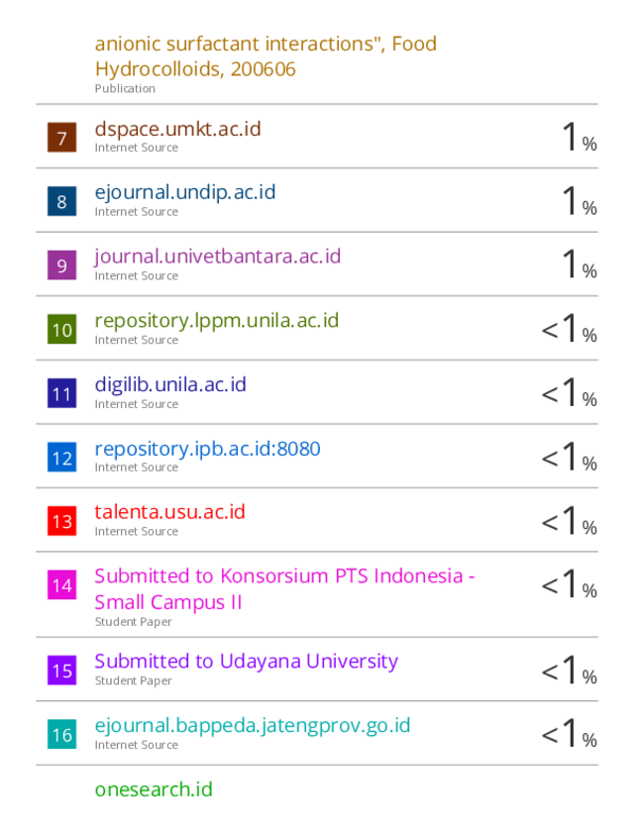Click the brown number 7 source badge
The width and height of the screenshot is (644, 833).
coord(61,138)
